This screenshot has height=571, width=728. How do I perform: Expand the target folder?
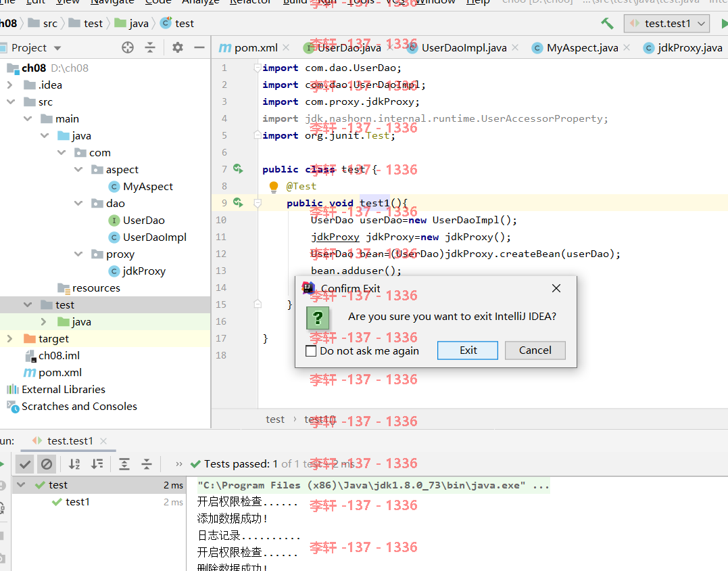click(9, 339)
